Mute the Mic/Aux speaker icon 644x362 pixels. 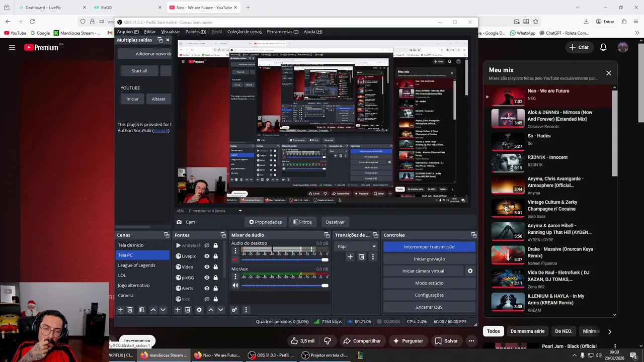point(235,286)
